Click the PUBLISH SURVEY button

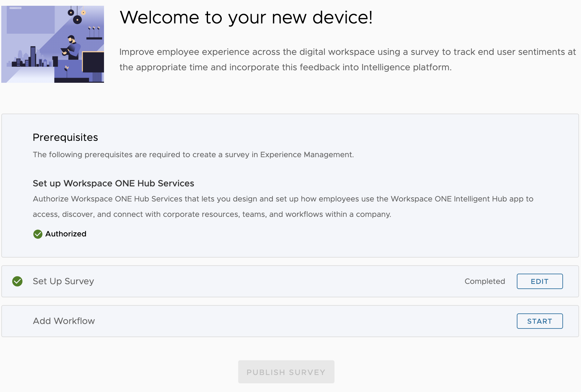(x=286, y=372)
